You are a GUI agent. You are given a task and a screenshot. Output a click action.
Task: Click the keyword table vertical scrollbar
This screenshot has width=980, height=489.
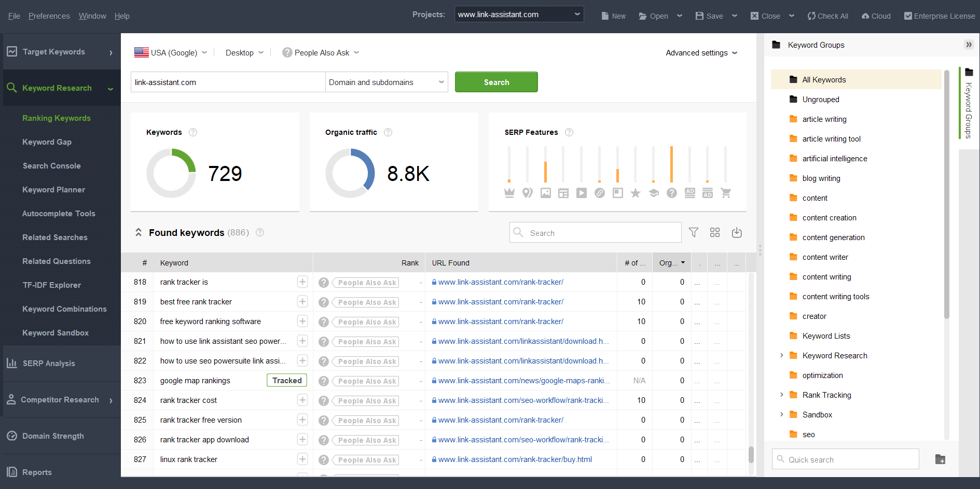tap(751, 455)
